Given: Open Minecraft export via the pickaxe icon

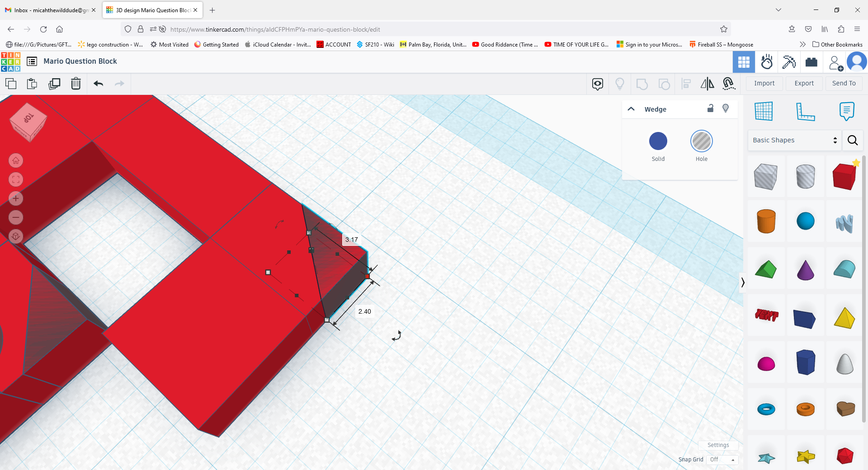Looking at the screenshot, I should [x=788, y=62].
